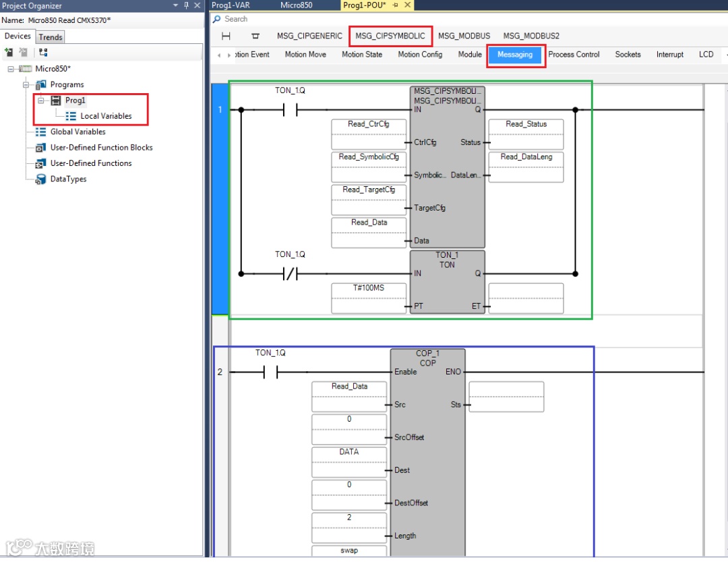Select the branch element icon in the toolbox
This screenshot has height=562, width=728.
(255, 36)
